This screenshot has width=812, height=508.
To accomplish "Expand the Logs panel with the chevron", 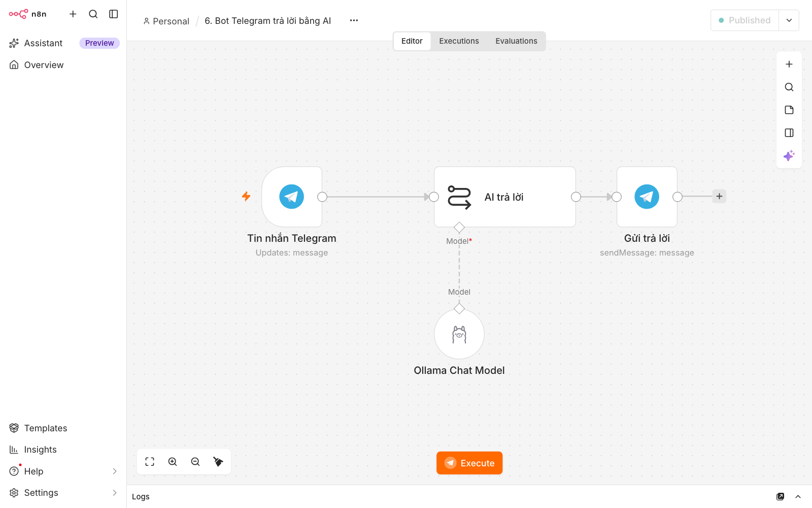I will 798,497.
